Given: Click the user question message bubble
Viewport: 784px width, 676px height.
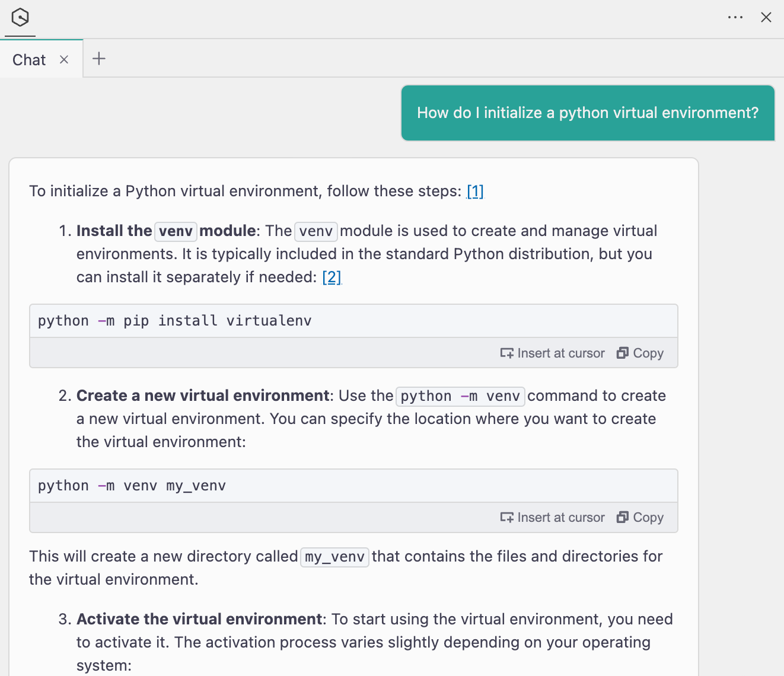Looking at the screenshot, I should 588,113.
